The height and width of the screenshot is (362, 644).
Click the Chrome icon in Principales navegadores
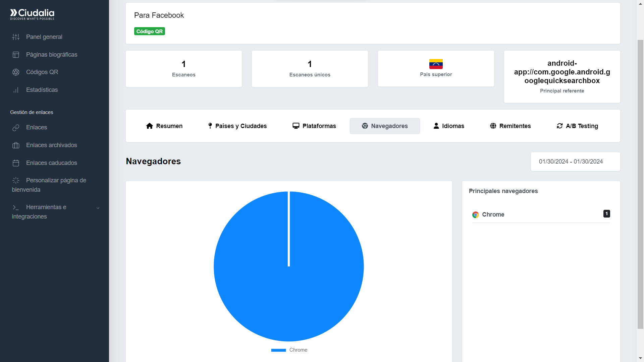click(x=475, y=215)
